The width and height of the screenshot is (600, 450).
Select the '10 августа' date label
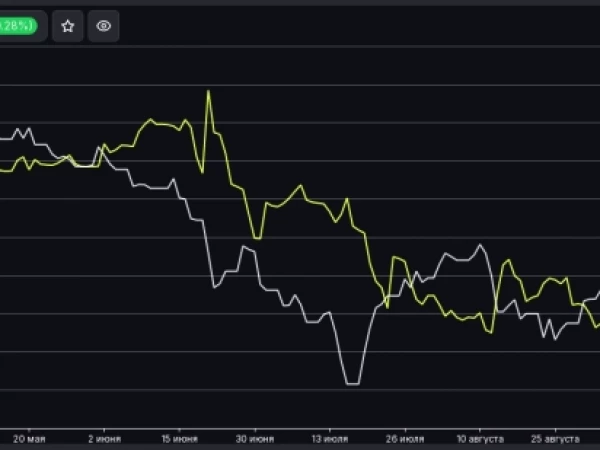click(480, 439)
